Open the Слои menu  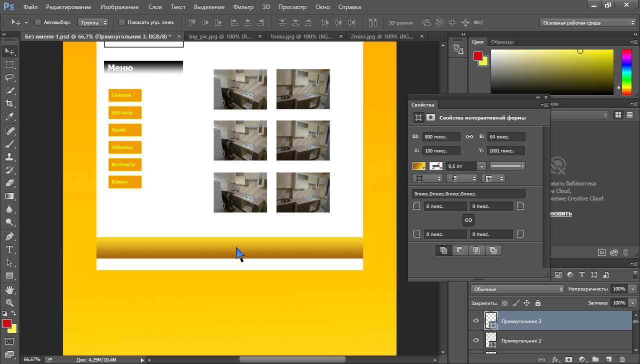(x=155, y=7)
